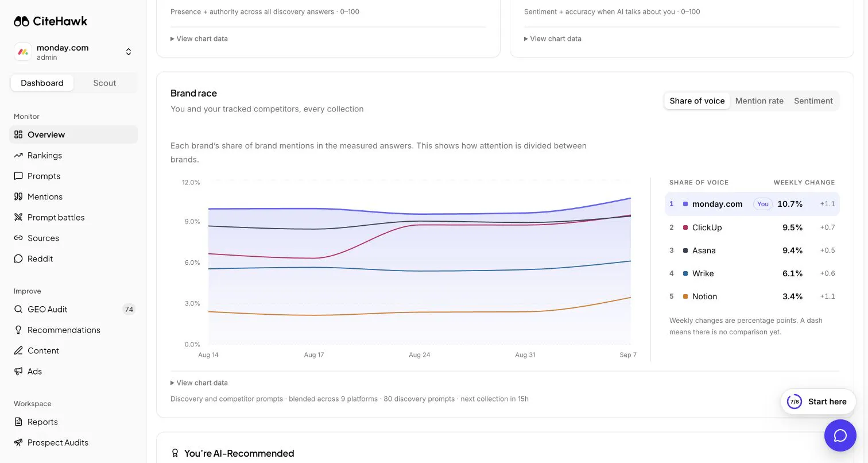Click the Asana brand row
Screen dimensions: 868x463
click(x=752, y=250)
